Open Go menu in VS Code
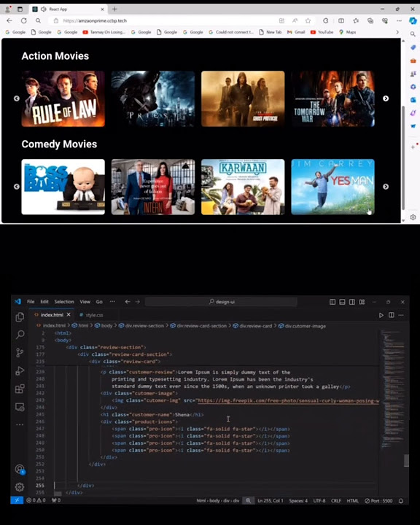420x525 pixels. coord(99,302)
